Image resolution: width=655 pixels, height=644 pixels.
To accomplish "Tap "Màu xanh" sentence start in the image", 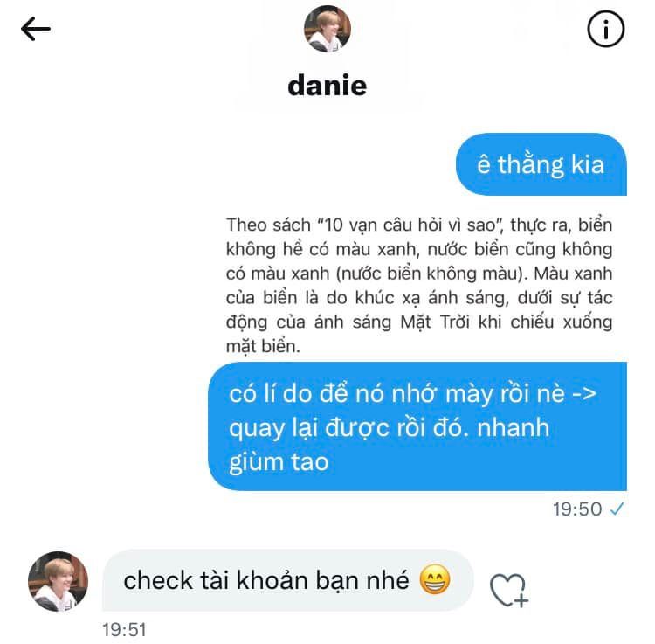I will (573, 274).
